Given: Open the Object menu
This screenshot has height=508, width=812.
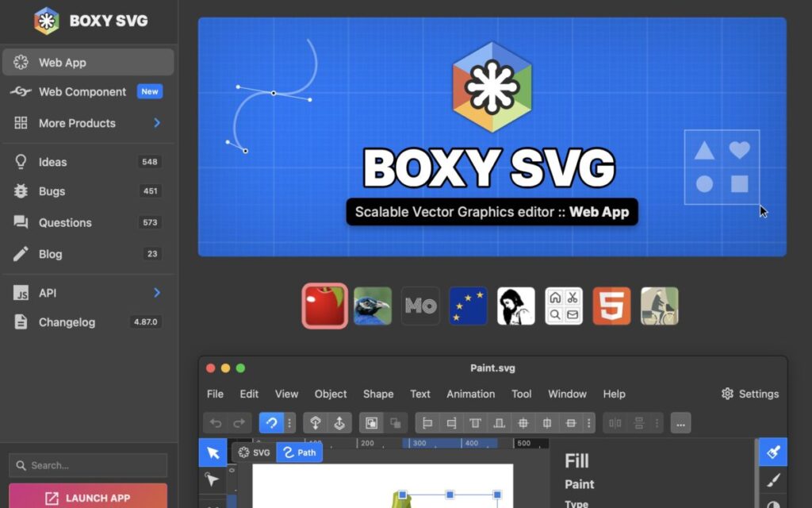Looking at the screenshot, I should coord(331,394).
